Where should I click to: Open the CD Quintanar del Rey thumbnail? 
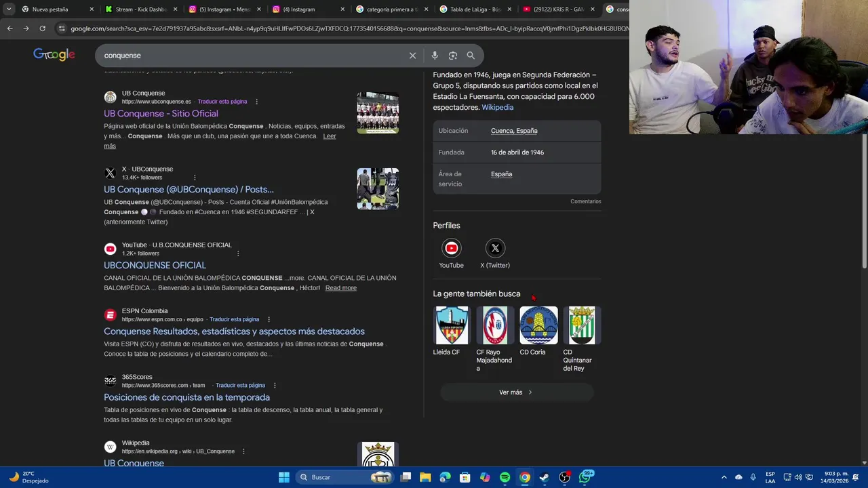point(582,325)
